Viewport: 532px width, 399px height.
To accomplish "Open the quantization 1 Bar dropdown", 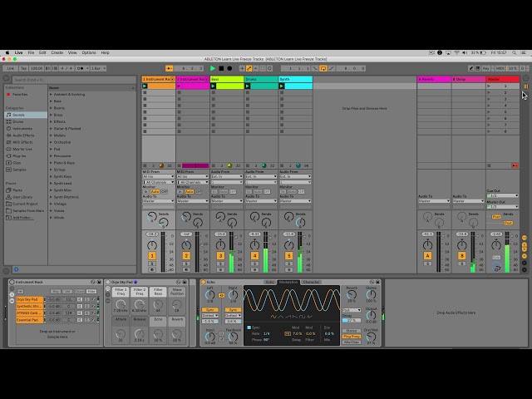I will (98, 68).
